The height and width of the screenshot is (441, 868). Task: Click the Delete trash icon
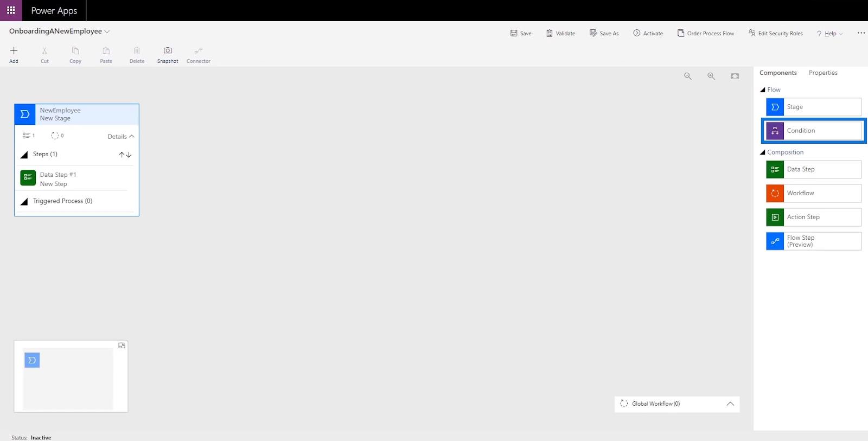137,50
